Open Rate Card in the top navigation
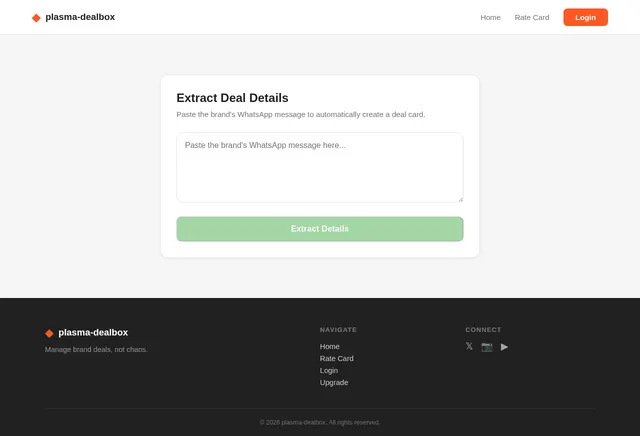 click(x=531, y=18)
